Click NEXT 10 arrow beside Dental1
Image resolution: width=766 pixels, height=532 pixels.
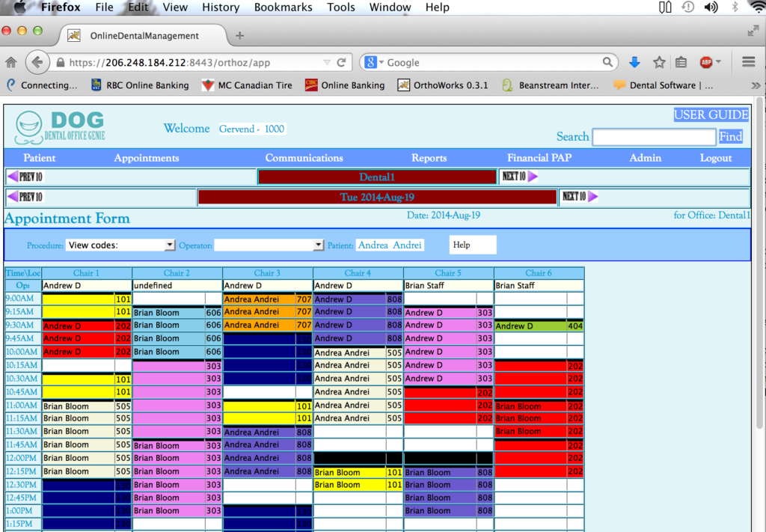coord(519,177)
